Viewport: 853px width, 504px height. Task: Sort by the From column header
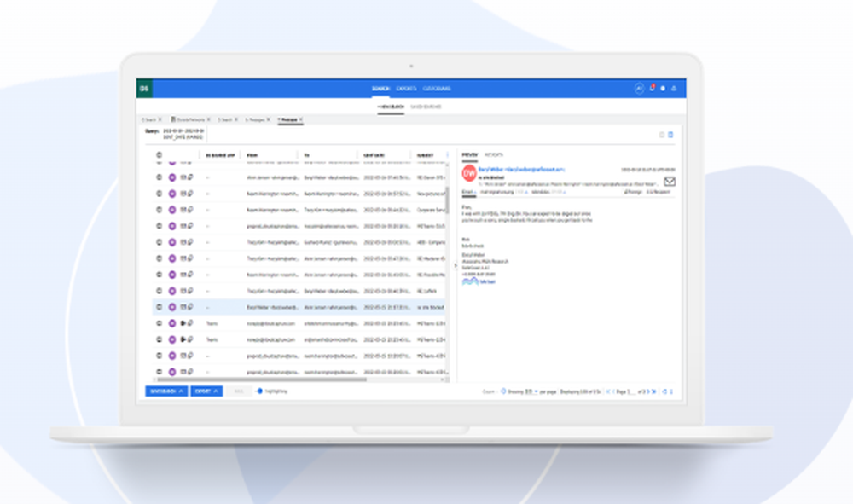[x=252, y=155]
